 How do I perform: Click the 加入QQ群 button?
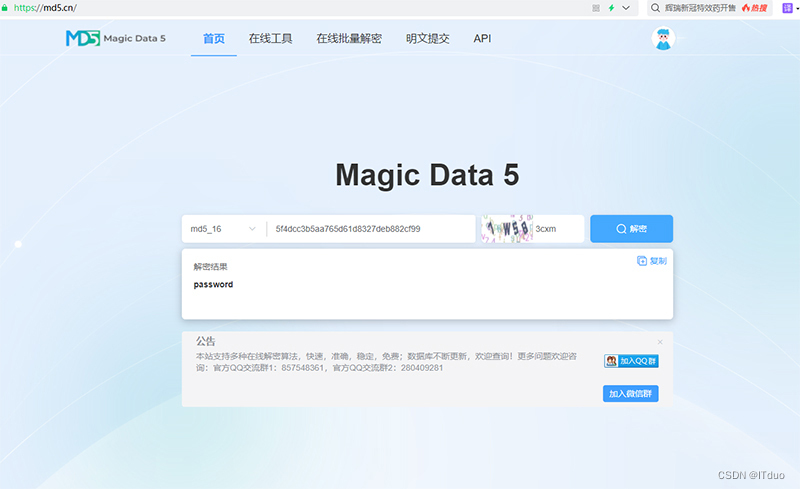point(631,361)
